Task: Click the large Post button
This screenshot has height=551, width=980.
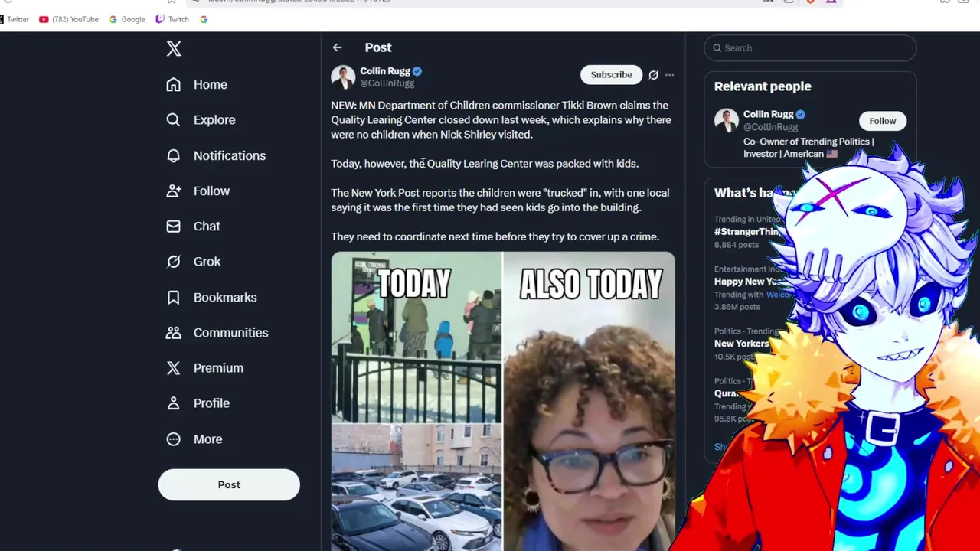Action: point(229,484)
